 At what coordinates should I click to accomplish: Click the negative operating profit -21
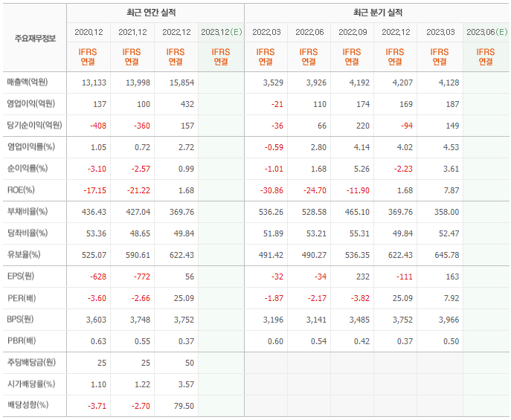tap(277, 104)
